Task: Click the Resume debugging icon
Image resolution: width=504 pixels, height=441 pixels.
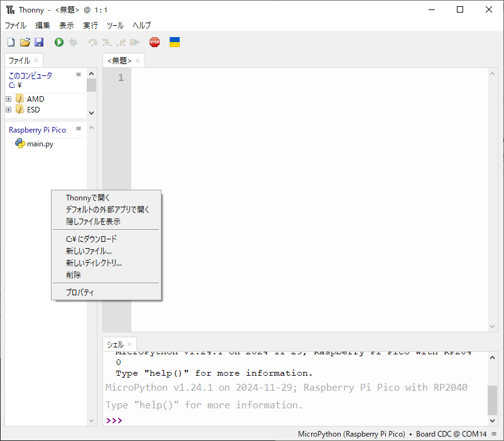Action: [134, 42]
